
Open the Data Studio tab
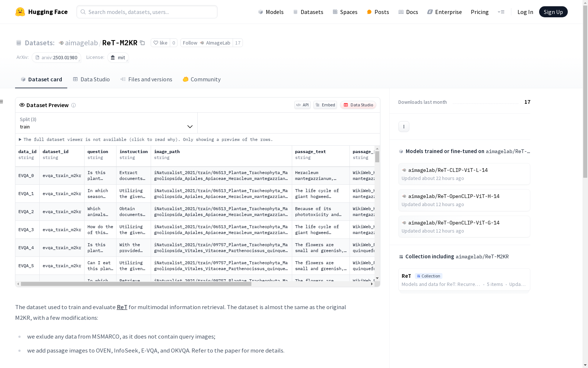tap(91, 79)
